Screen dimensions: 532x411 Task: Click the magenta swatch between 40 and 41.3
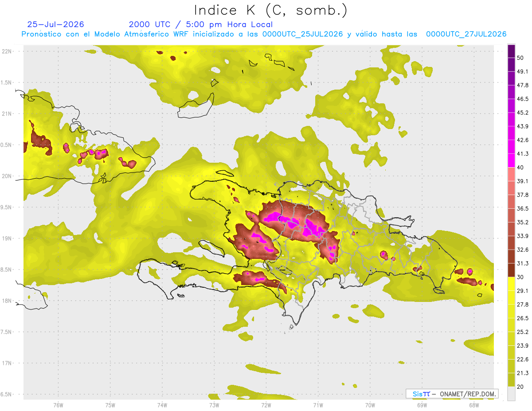coord(511,160)
